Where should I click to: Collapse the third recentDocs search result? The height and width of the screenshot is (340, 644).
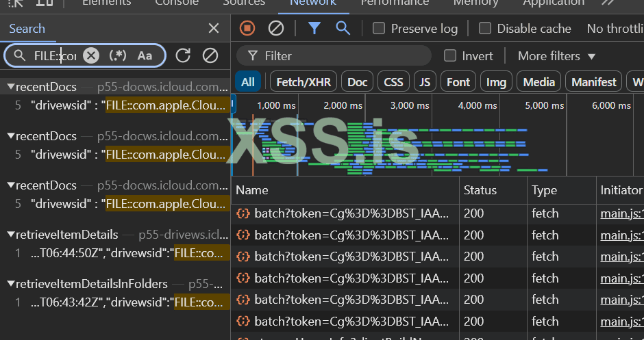click(x=11, y=185)
